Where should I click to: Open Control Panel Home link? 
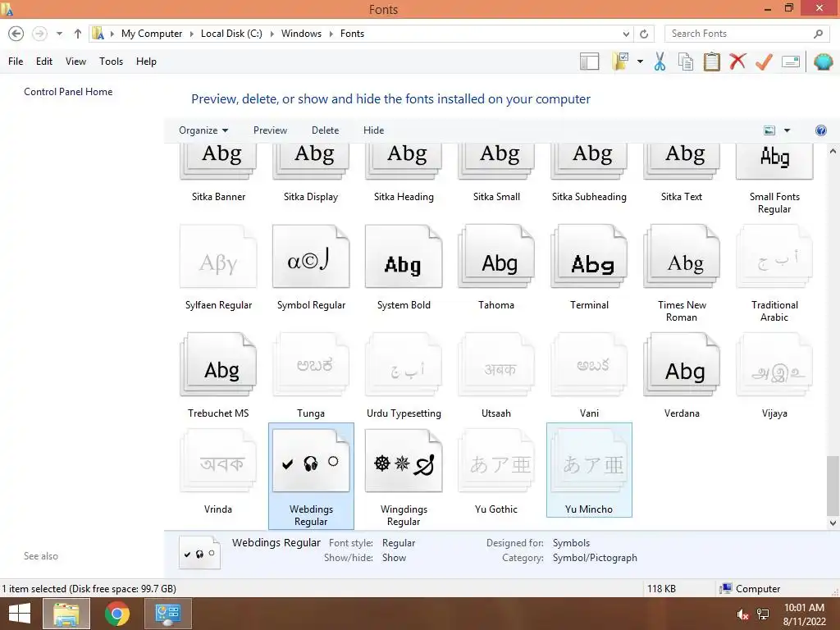click(68, 92)
